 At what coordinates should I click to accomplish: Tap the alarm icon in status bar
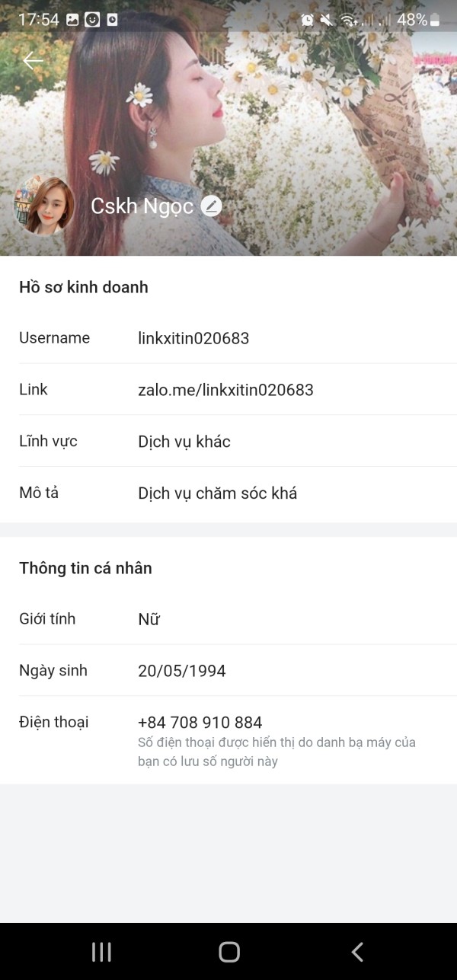point(308,20)
